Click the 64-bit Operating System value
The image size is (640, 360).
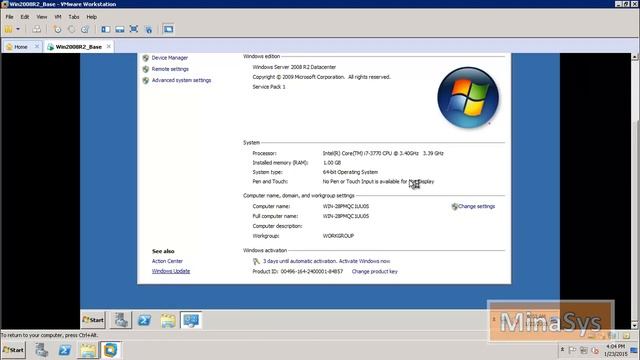click(350, 172)
